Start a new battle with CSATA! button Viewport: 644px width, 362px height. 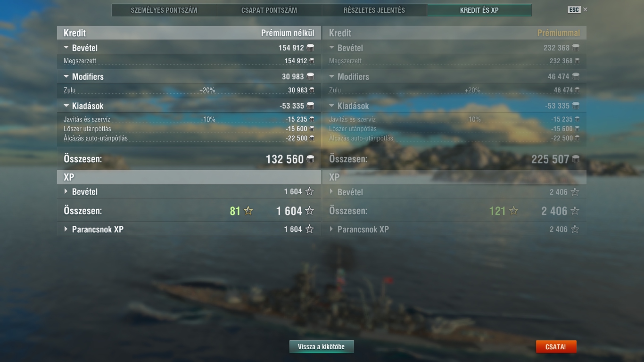(556, 347)
